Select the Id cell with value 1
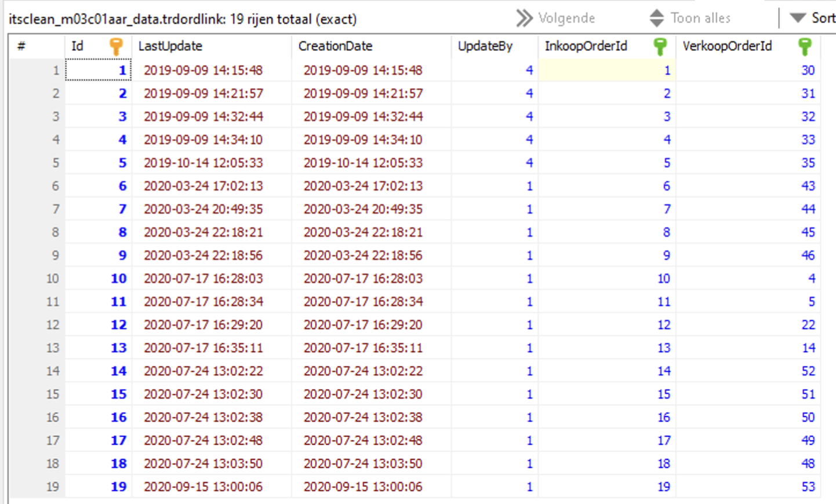 coord(99,71)
